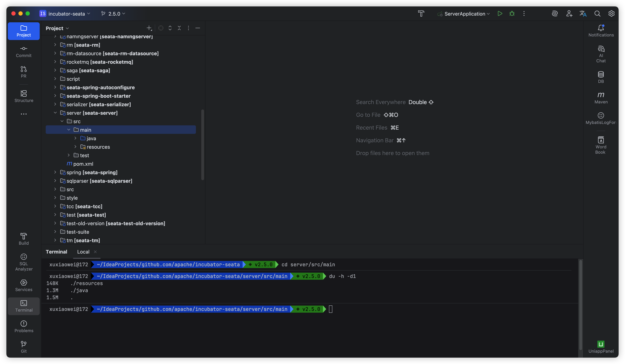
Task: Click the Debug bug icon
Action: pyautogui.click(x=512, y=14)
